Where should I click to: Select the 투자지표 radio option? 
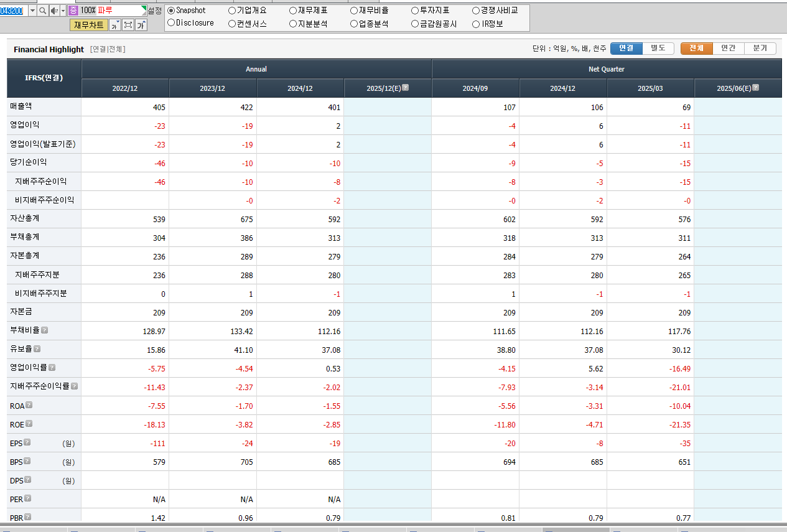click(x=415, y=11)
